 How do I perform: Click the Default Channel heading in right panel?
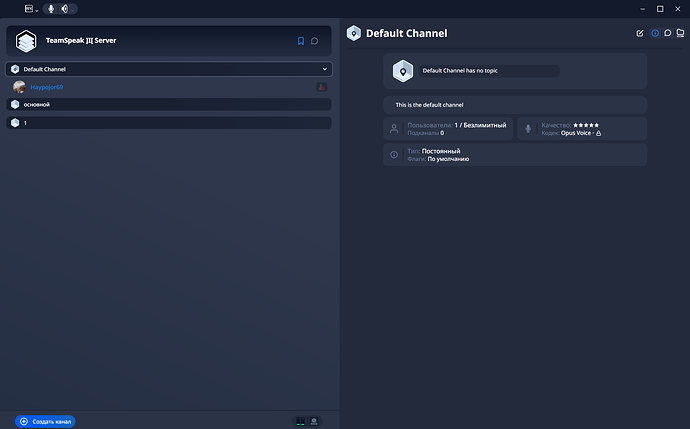[x=407, y=33]
